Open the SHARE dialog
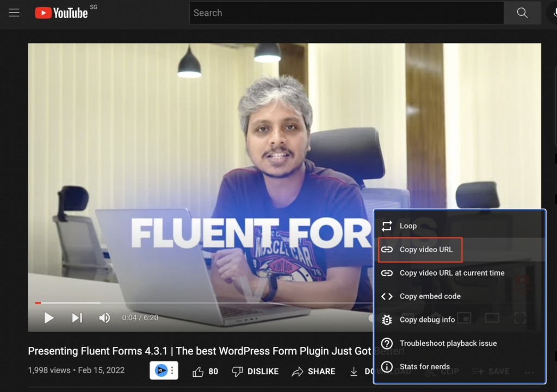 [314, 371]
